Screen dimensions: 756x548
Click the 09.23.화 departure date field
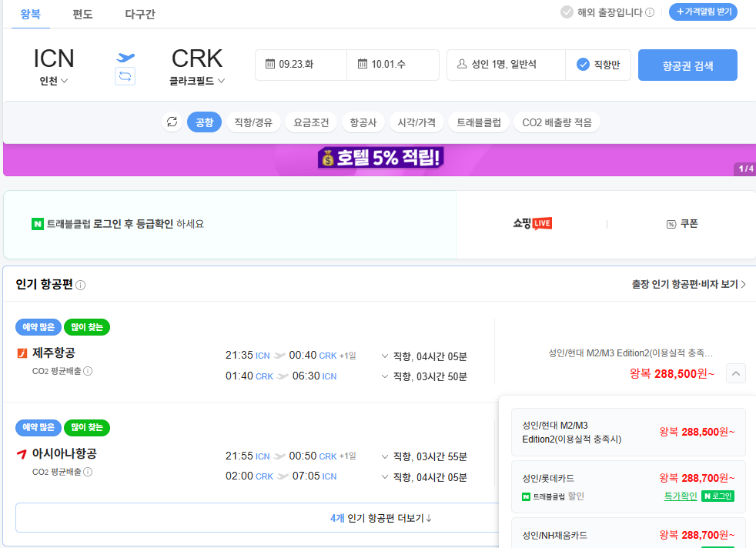[x=301, y=65]
